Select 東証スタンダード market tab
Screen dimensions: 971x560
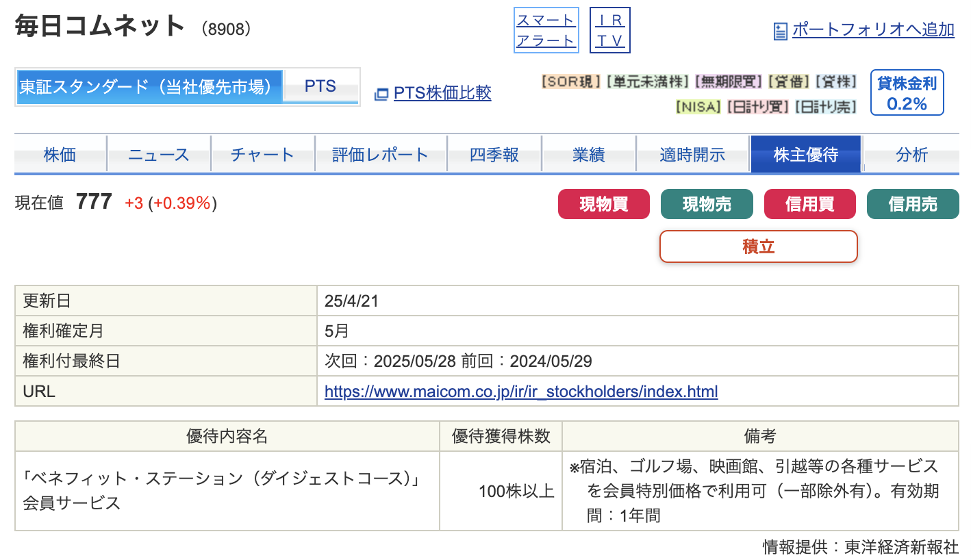tap(149, 87)
